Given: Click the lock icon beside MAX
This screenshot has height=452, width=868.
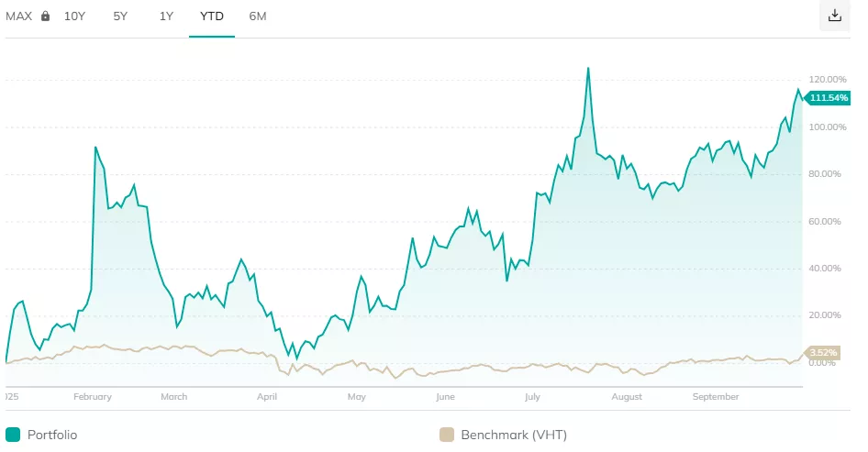Looking at the screenshot, I should click(x=45, y=17).
